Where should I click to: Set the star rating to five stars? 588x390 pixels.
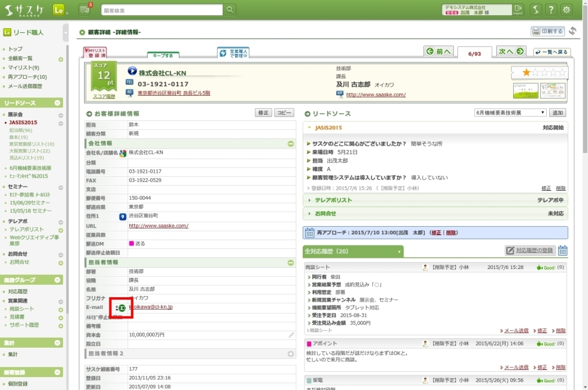point(562,72)
